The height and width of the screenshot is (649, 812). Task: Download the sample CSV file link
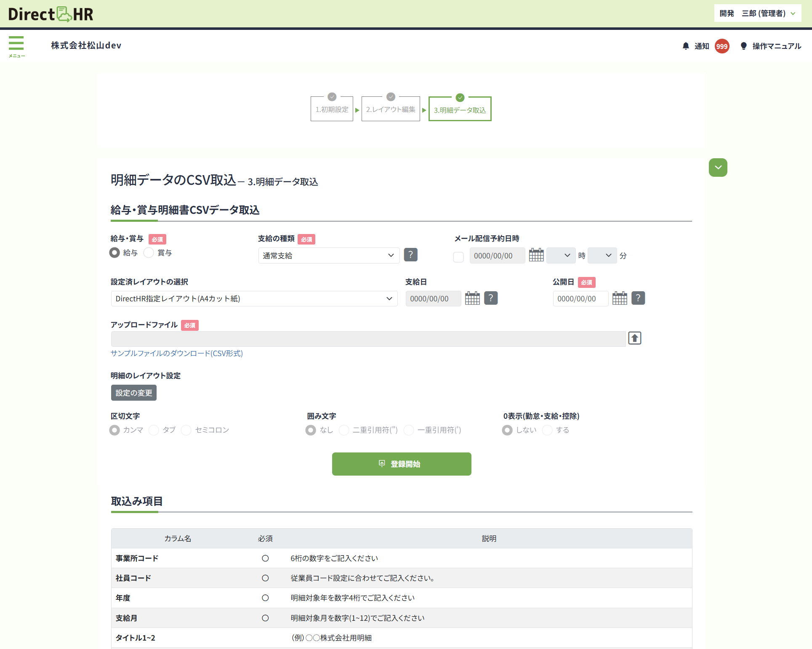176,354
